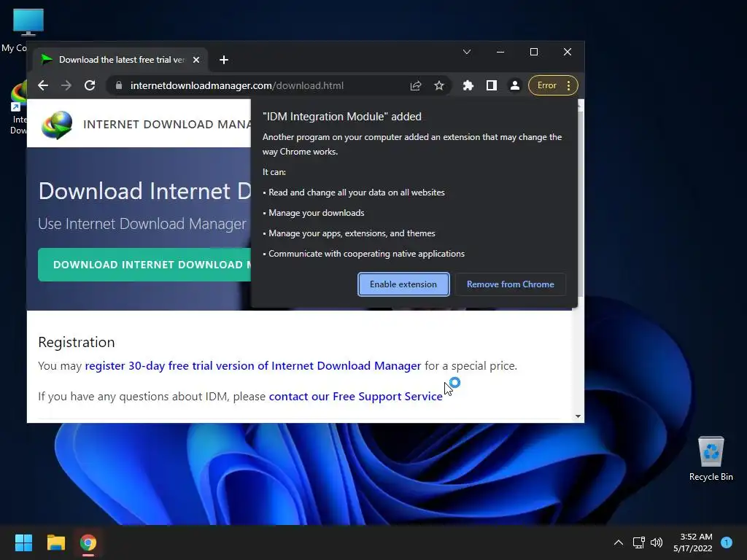Screen dimensions: 747x560
Task: Open the notification badge in the taskbar
Action: click(x=727, y=542)
